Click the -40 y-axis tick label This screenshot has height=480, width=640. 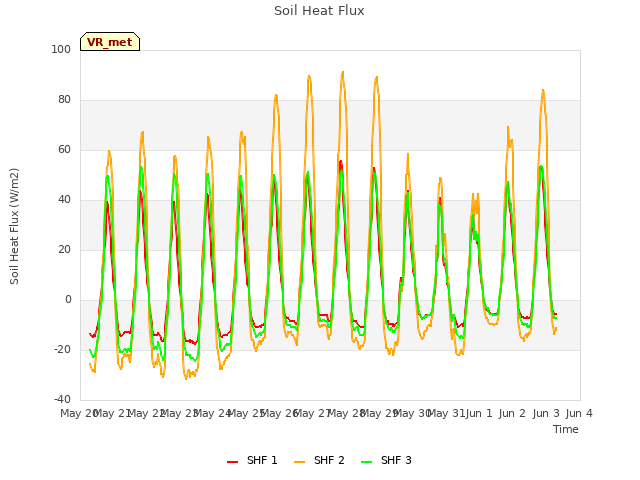62,399
